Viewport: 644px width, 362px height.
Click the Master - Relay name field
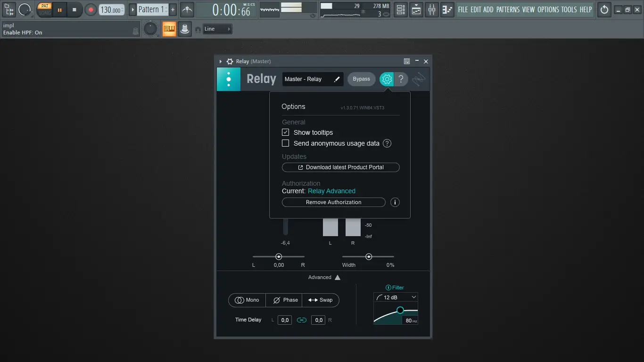click(x=313, y=79)
